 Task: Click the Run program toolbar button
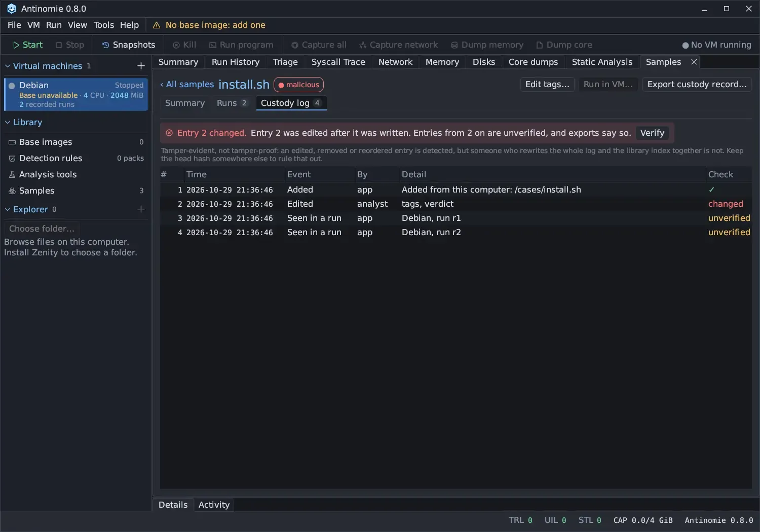(x=241, y=45)
